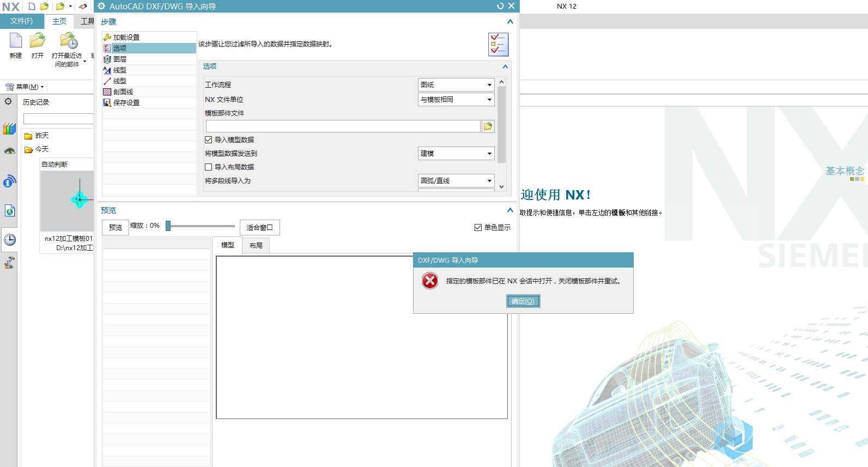Click the touch-mode hand icon in quick toolbar
Screen dimensions: 868x467
pos(83,7)
